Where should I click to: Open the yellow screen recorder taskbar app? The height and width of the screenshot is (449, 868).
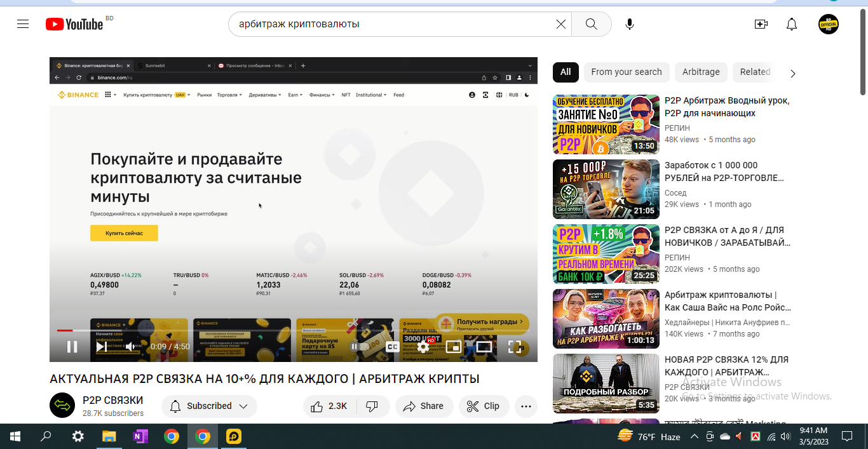234,436
